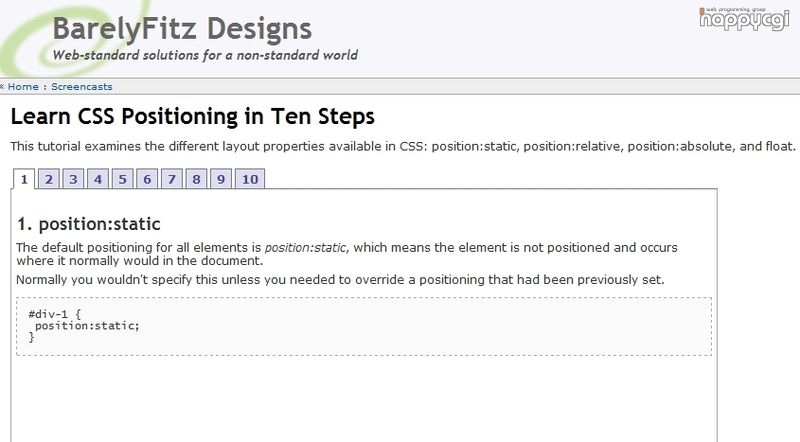The width and height of the screenshot is (800, 442).
Task: Click the site tagline text
Action: pyautogui.click(x=205, y=55)
